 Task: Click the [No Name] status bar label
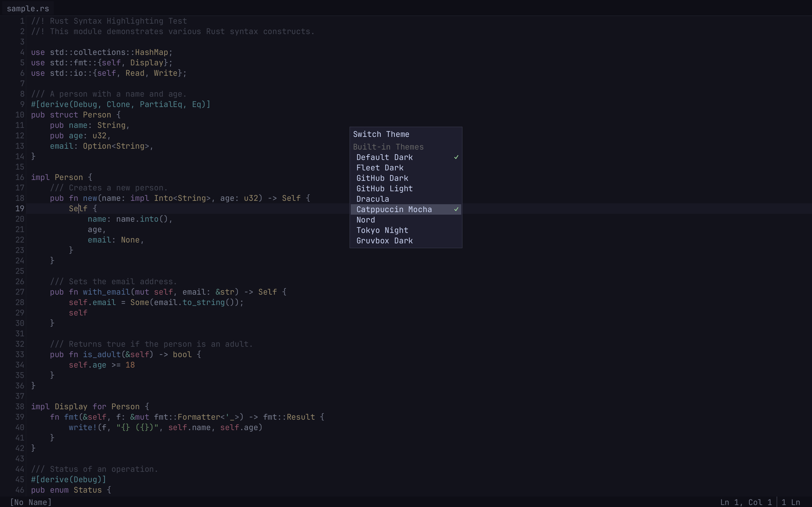point(30,502)
